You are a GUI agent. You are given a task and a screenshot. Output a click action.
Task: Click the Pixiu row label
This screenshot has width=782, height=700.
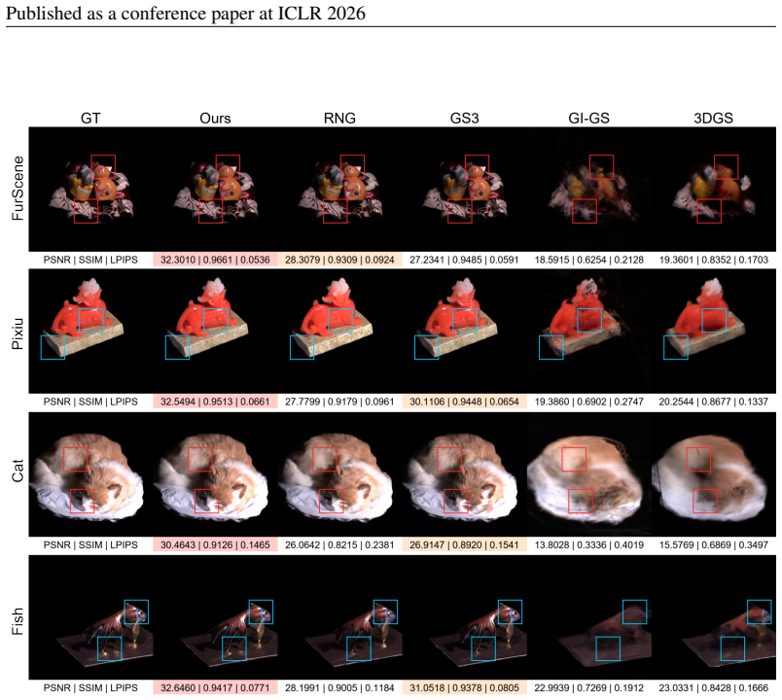click(18, 333)
